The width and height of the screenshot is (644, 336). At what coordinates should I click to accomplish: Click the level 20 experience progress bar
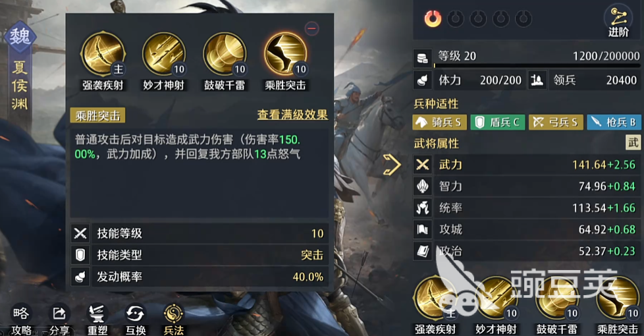coord(537,66)
